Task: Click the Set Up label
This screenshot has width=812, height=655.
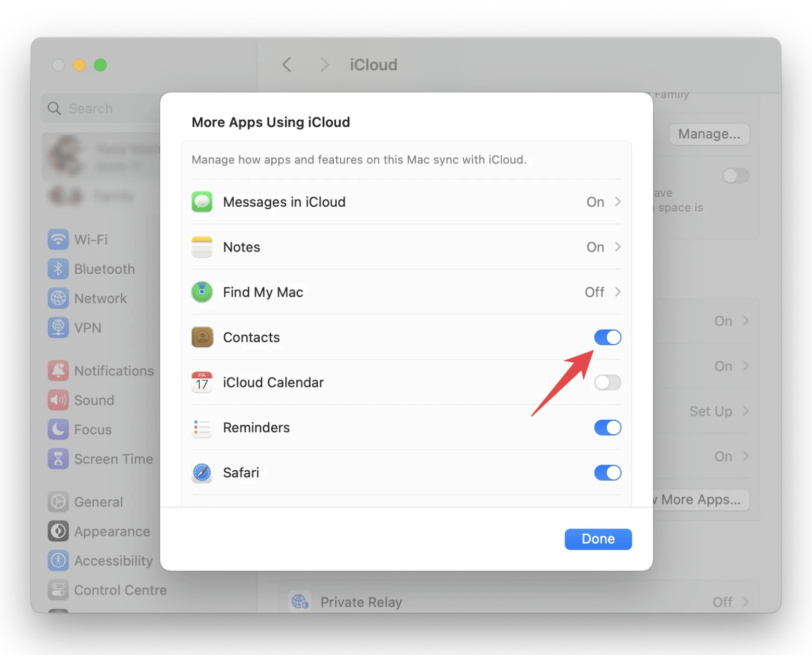Action: click(710, 411)
